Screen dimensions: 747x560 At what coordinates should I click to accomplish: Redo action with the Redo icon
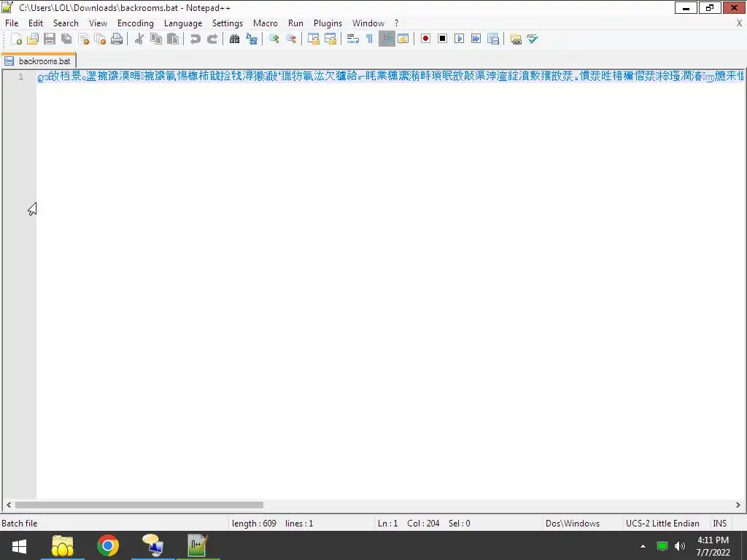(212, 39)
